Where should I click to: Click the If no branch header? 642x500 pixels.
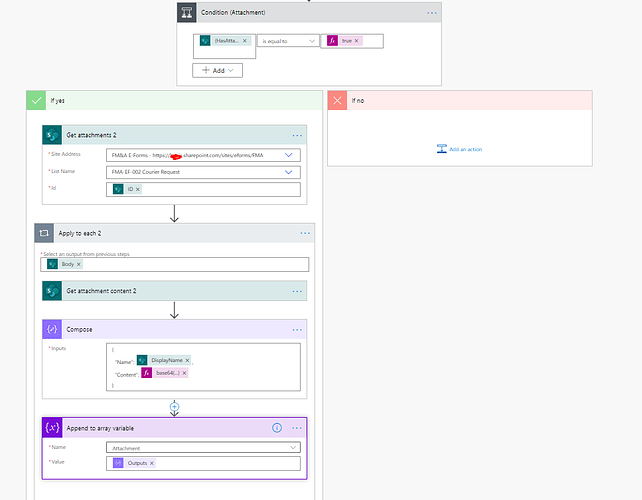click(460, 100)
